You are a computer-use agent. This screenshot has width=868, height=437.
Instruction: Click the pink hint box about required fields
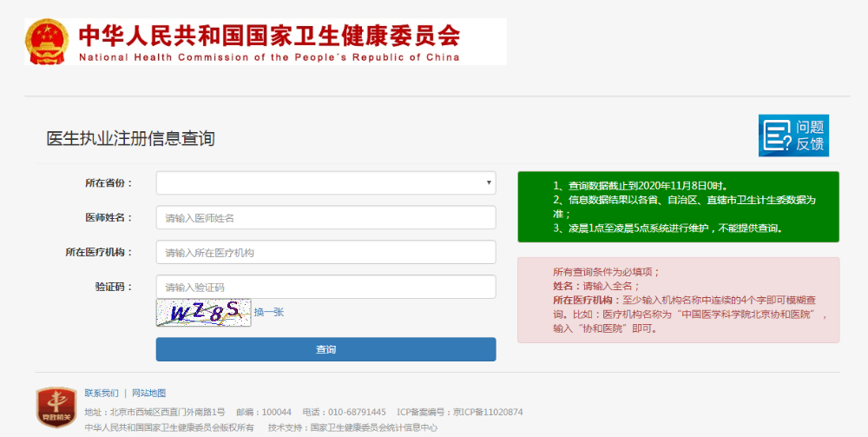point(678,300)
